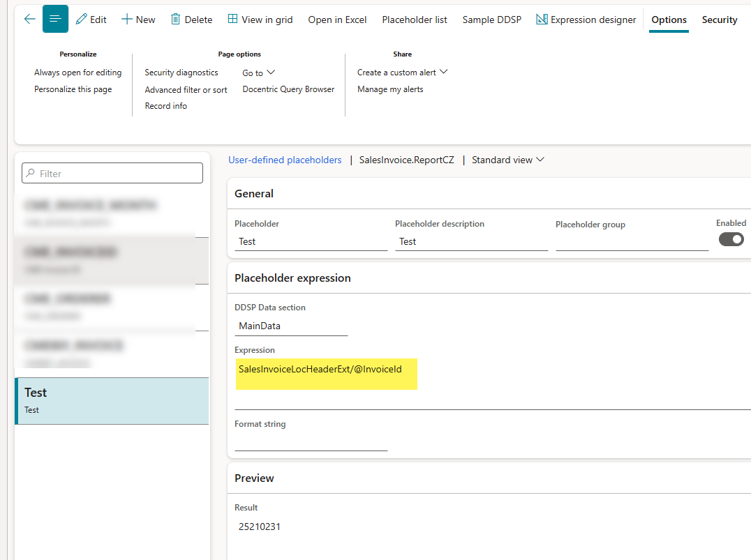The width and height of the screenshot is (751, 560).
Task: Select the Options tab
Action: point(669,20)
